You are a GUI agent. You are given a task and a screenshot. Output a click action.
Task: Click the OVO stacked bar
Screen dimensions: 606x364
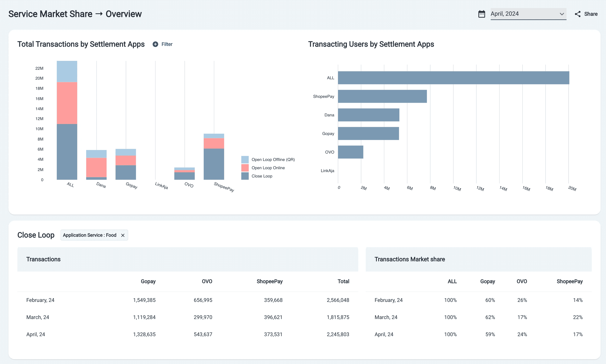click(184, 174)
